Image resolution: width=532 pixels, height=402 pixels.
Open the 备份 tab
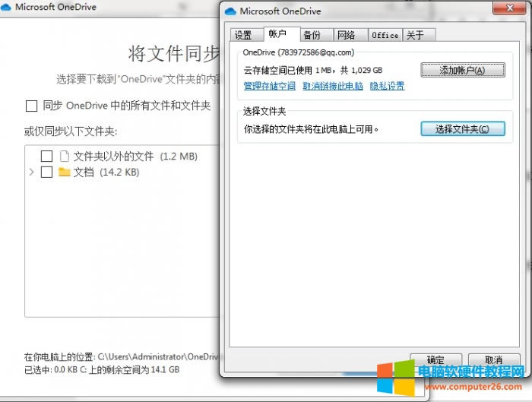312,35
